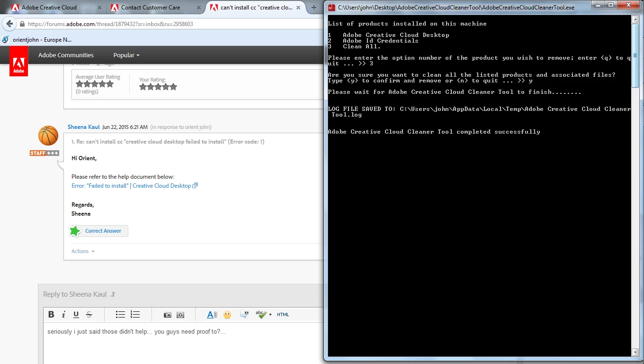Close the Contact Customer Care tab
The height and width of the screenshot is (364, 644).
click(198, 8)
